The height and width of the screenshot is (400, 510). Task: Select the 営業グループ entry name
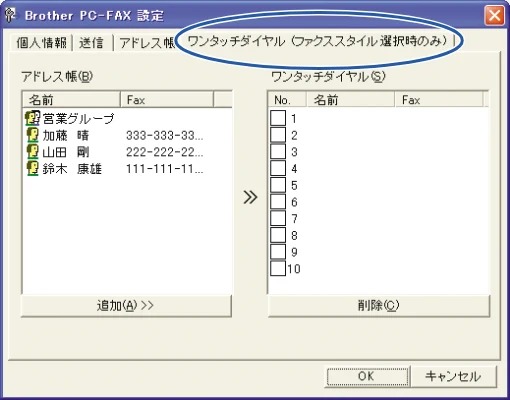pyautogui.click(x=79, y=119)
